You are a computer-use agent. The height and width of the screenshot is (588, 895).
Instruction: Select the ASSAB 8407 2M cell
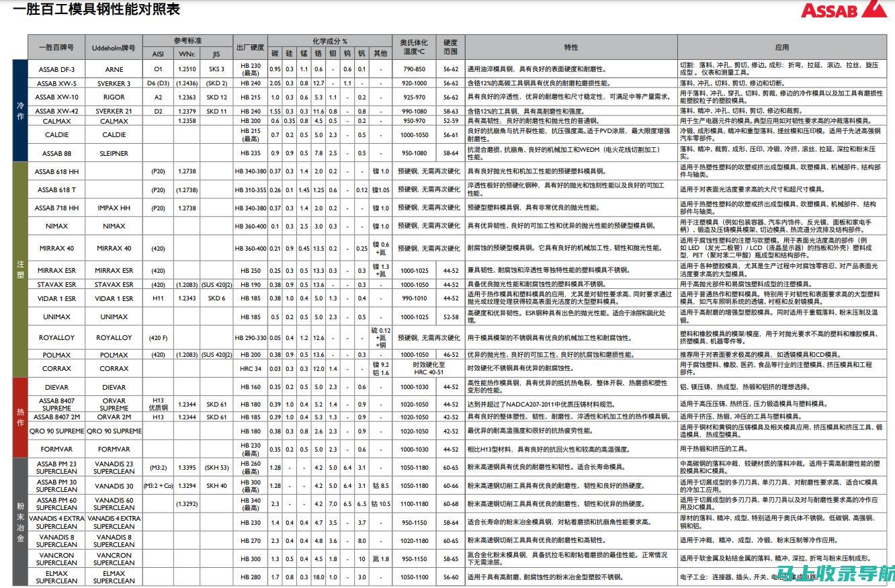[x=56, y=417]
